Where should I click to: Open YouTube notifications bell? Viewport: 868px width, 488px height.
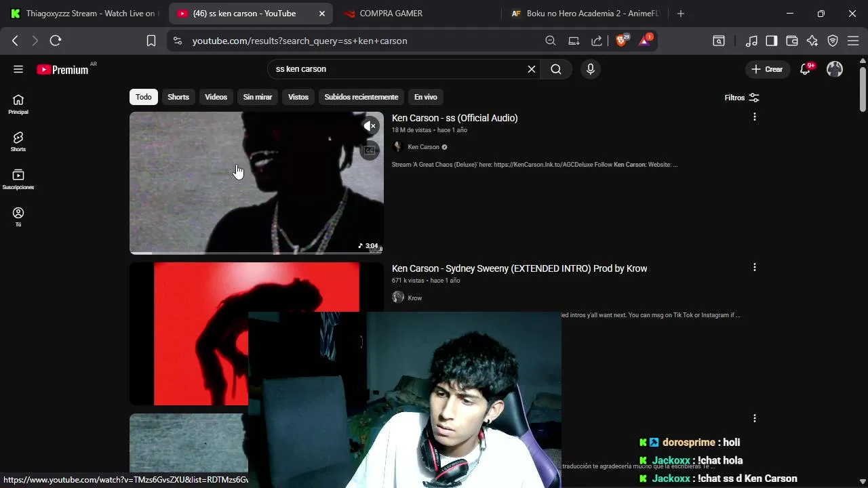806,69
